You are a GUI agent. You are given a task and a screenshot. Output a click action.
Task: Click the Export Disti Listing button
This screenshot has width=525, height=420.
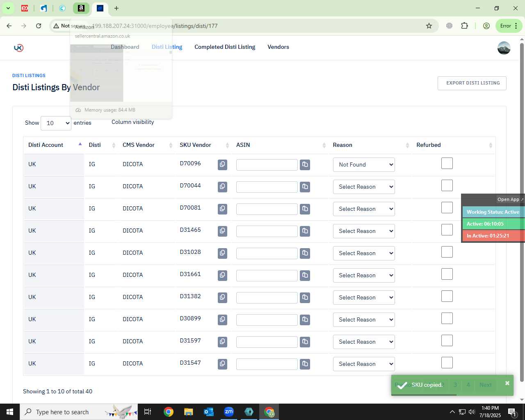[472, 83]
